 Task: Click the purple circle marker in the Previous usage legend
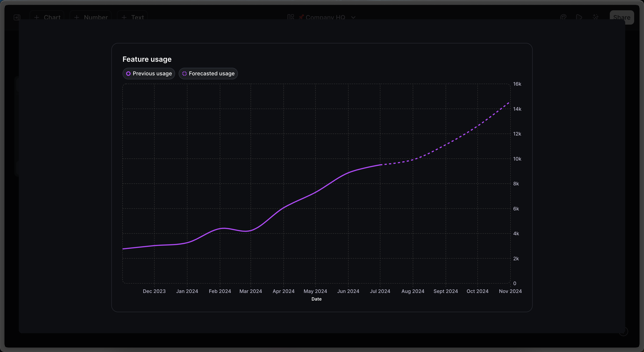click(128, 74)
